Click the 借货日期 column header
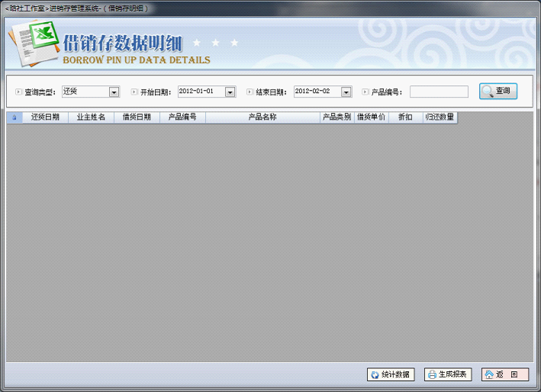Viewport: 541px width, 392px height. pos(137,117)
